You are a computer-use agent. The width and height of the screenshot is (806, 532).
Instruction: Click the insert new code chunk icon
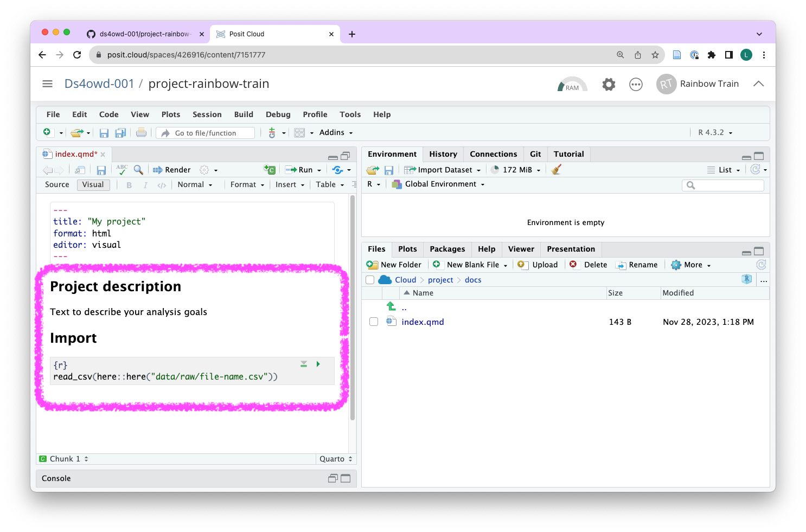[x=270, y=170]
